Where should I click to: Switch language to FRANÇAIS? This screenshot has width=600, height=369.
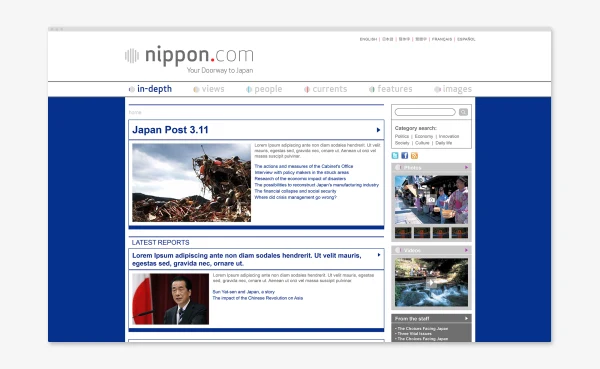442,39
